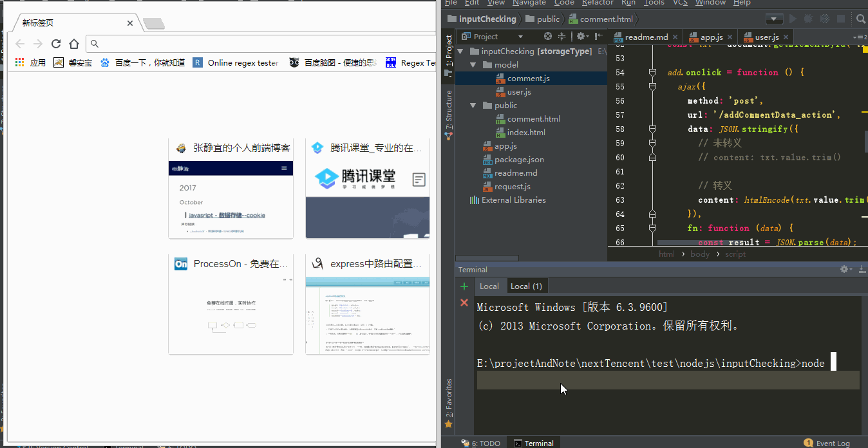Collapse the public folder in project tree

click(x=473, y=106)
